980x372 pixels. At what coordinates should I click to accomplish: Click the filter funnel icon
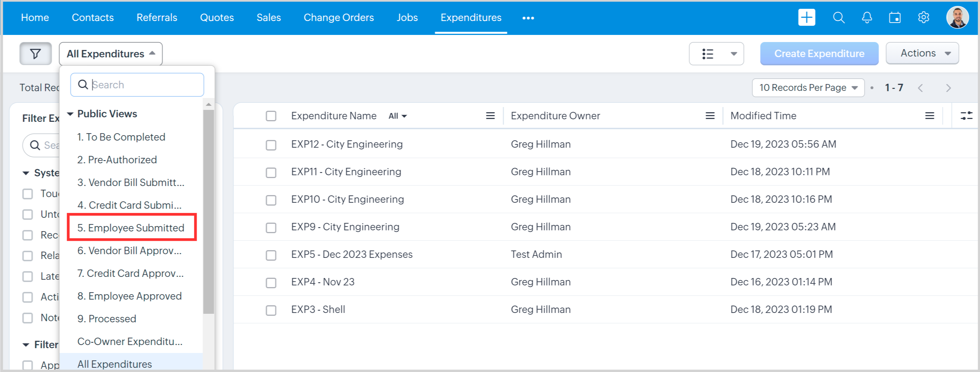click(36, 54)
